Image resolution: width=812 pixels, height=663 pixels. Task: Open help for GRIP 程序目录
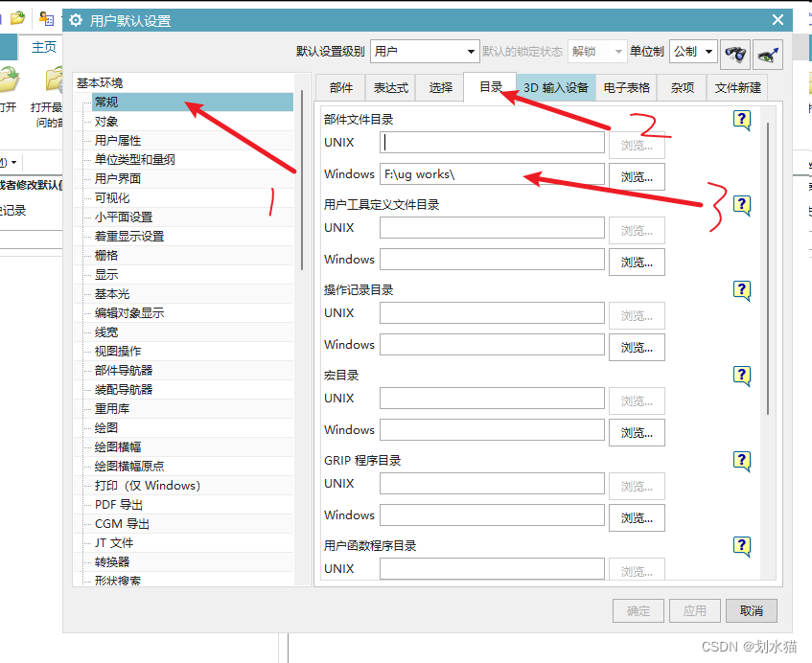coord(742,461)
